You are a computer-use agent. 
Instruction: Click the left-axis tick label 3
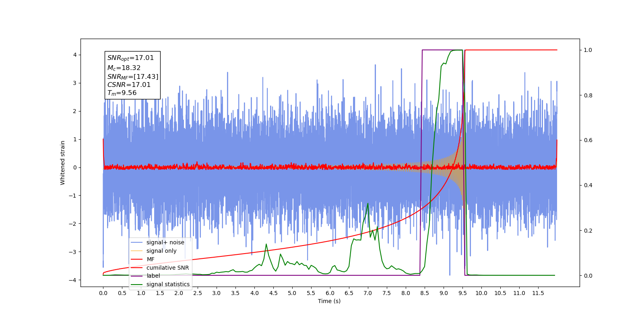pyautogui.click(x=74, y=83)
